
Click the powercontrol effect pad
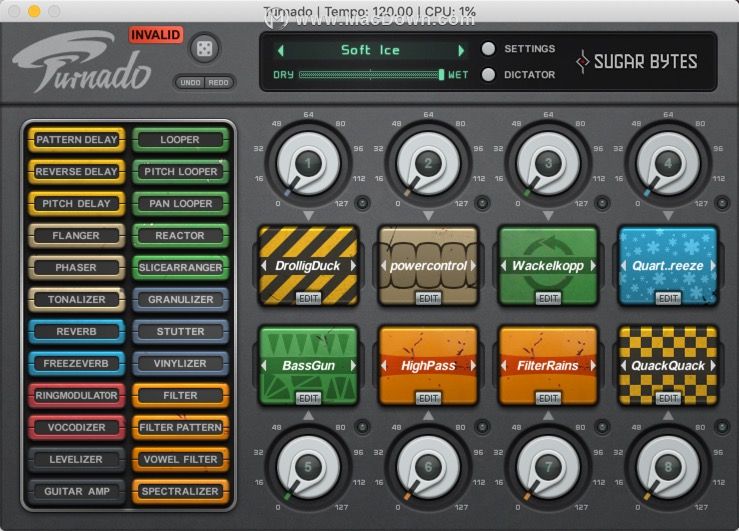pyautogui.click(x=428, y=266)
